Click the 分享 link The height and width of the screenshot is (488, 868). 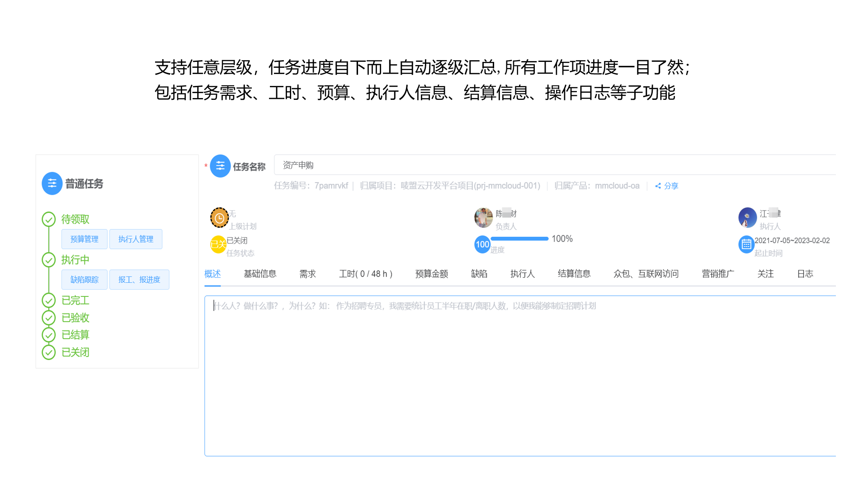click(670, 185)
